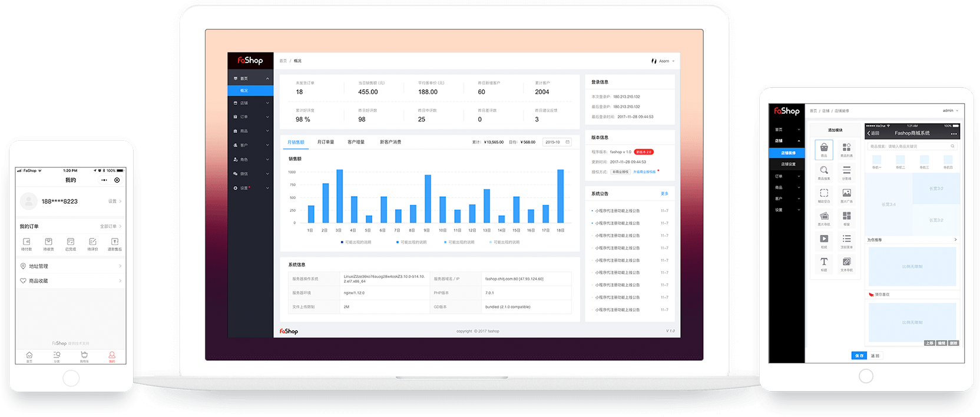The image size is (980, 417).
Task: Open 商品收藏 row on phone
Action: point(71,281)
